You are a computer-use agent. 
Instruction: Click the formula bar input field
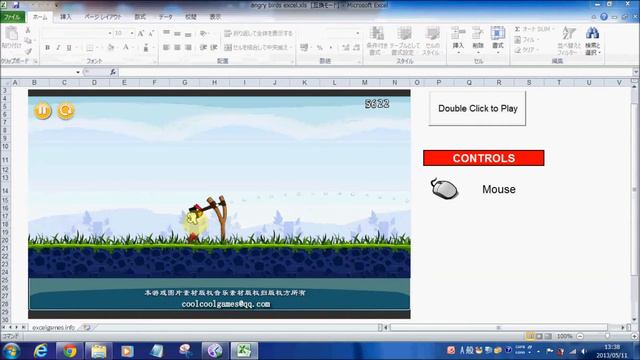[375, 72]
